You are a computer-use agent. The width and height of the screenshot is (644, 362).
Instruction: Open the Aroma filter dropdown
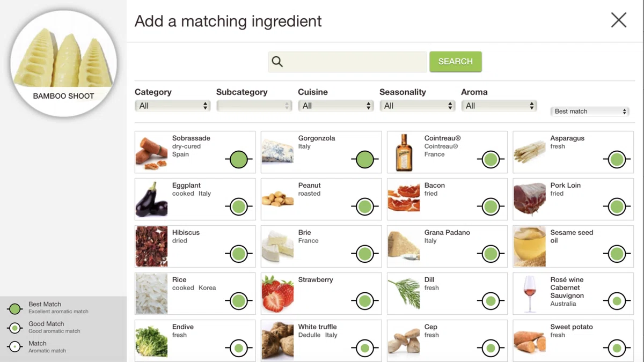click(499, 106)
